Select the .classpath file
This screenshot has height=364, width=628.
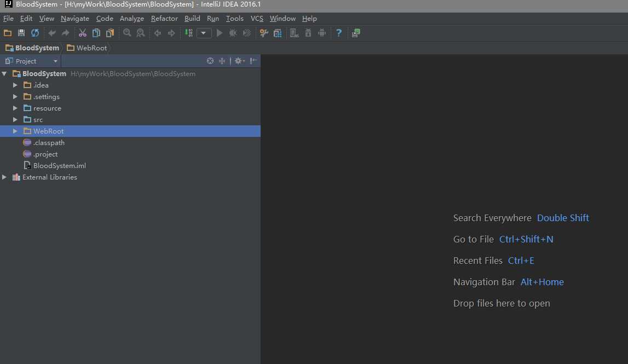click(x=49, y=142)
